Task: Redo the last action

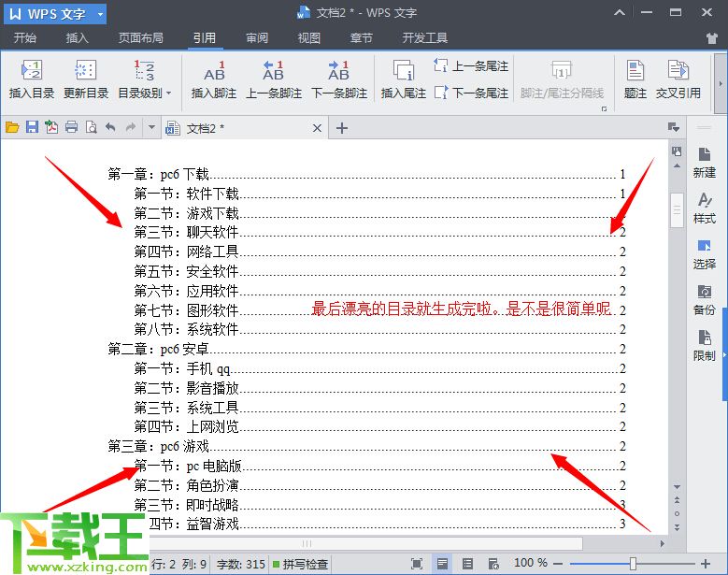Action: pos(131,127)
